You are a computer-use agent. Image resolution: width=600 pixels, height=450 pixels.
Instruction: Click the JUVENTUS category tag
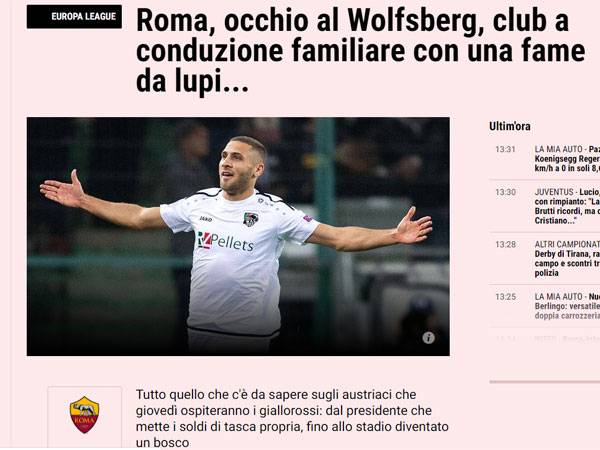(554, 192)
